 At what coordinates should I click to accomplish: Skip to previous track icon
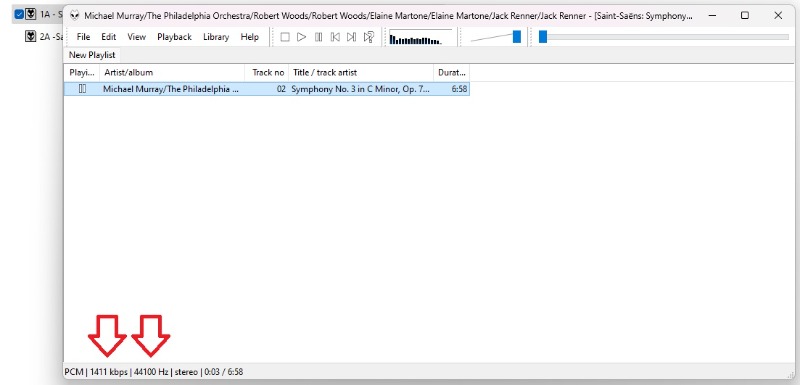pyautogui.click(x=335, y=37)
